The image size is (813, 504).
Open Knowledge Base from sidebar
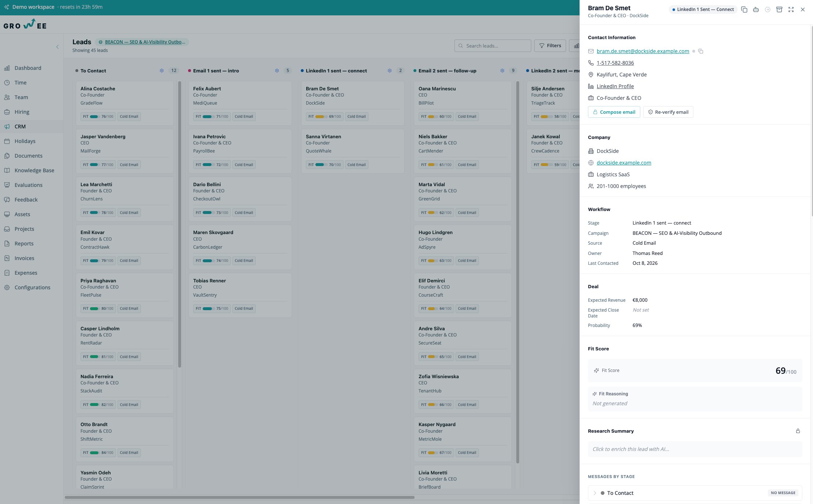pos(34,170)
